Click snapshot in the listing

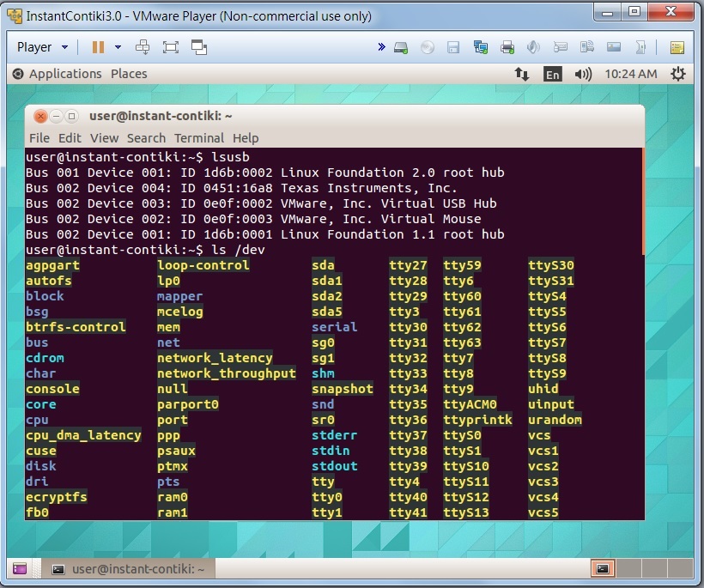(x=343, y=389)
